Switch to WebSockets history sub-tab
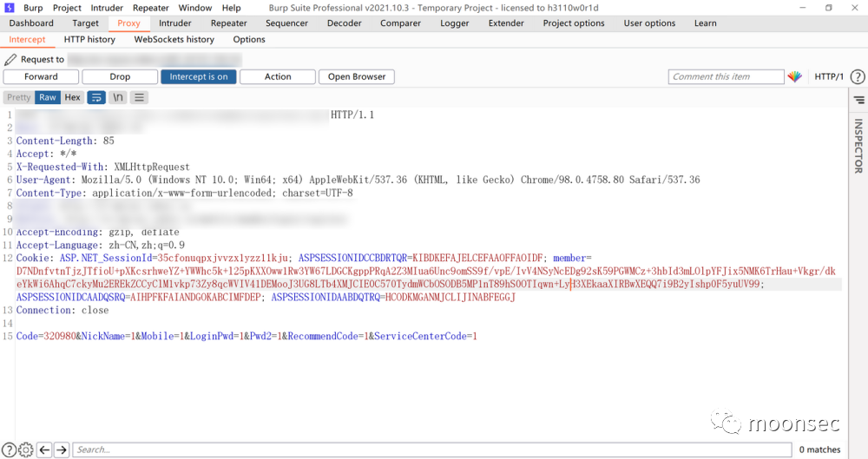The height and width of the screenshot is (459, 868). 174,39
